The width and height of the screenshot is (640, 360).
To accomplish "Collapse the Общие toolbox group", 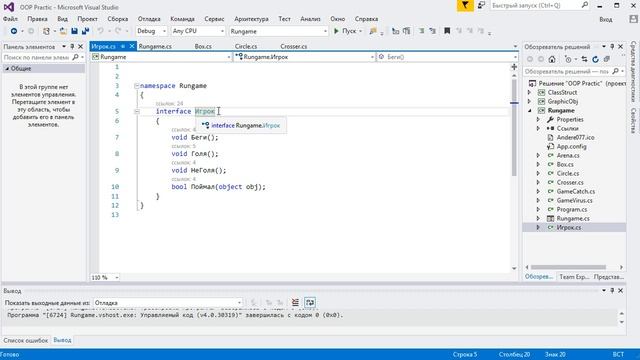I will tap(7, 69).
